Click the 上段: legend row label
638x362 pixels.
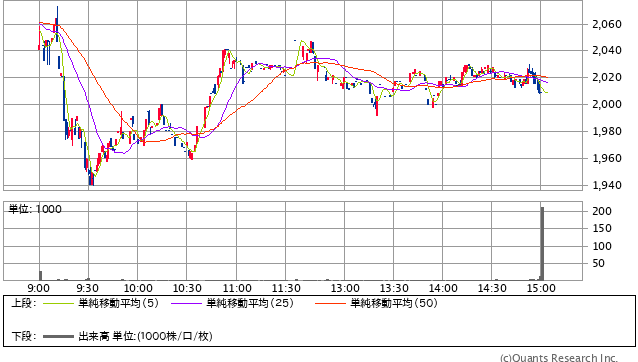24,303
